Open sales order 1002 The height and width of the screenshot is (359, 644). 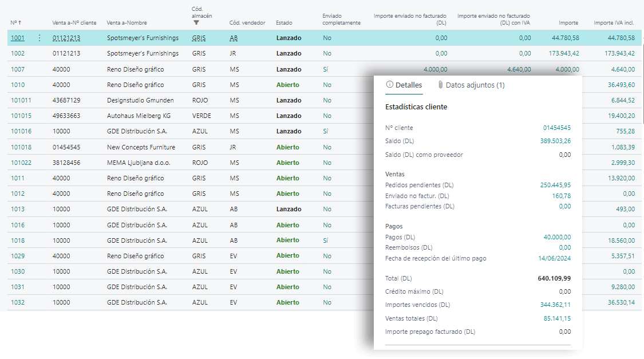click(18, 53)
